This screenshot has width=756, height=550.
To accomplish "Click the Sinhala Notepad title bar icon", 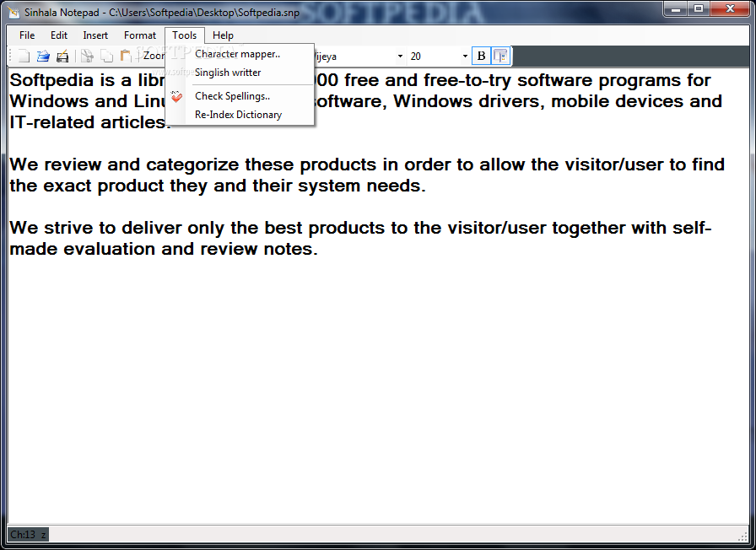I will [x=13, y=12].
